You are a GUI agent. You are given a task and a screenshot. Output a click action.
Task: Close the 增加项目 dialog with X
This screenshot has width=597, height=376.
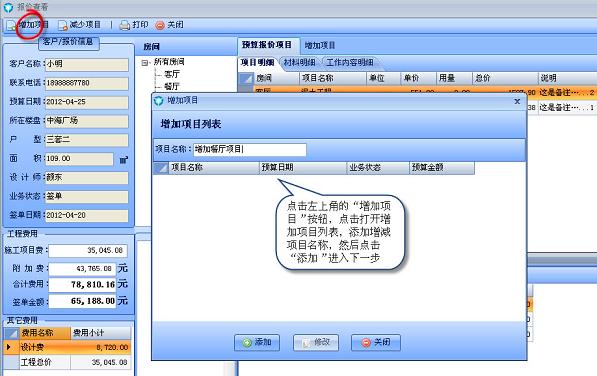pos(517,101)
